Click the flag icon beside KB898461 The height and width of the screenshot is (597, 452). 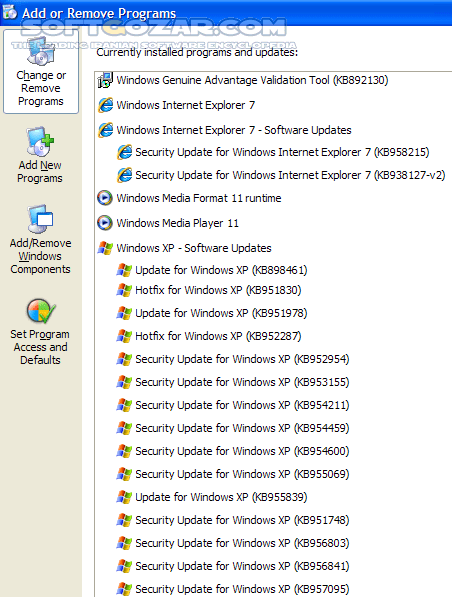point(124,270)
